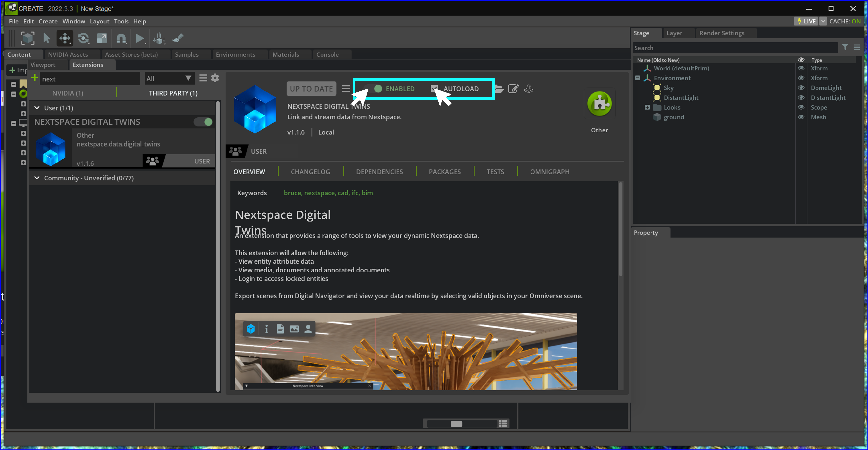Select the Scale tool icon
The image size is (868, 450).
tap(102, 39)
